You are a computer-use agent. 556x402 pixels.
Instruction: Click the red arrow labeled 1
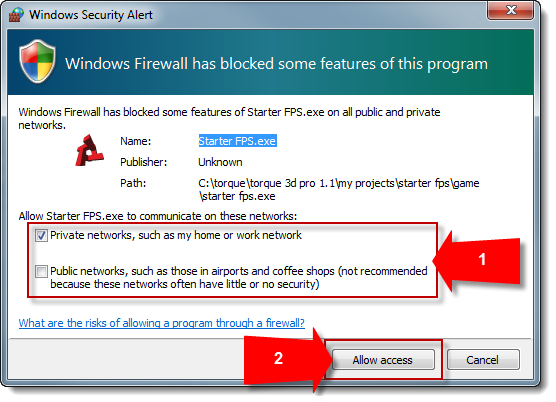tap(477, 261)
